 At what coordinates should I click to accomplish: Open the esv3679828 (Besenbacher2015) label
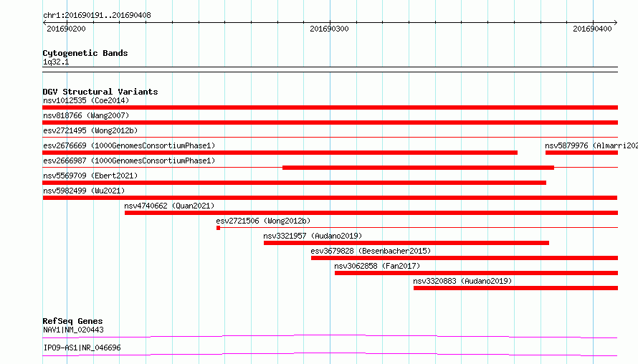371,251
